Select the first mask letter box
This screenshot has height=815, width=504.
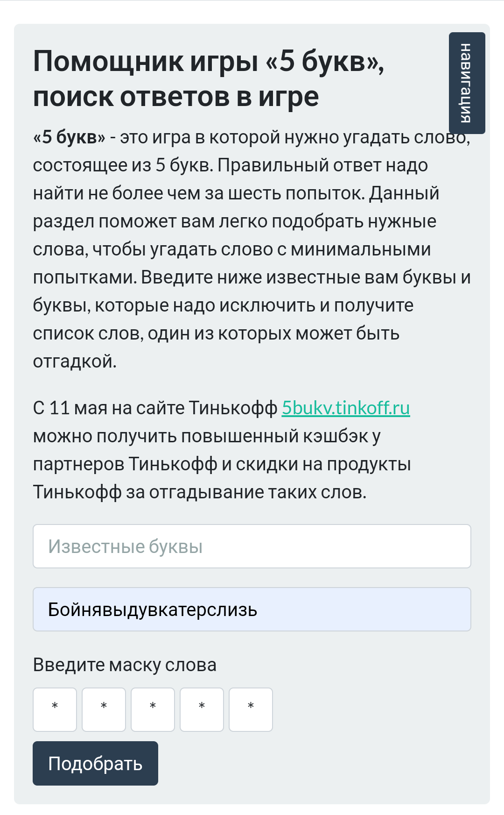55,709
